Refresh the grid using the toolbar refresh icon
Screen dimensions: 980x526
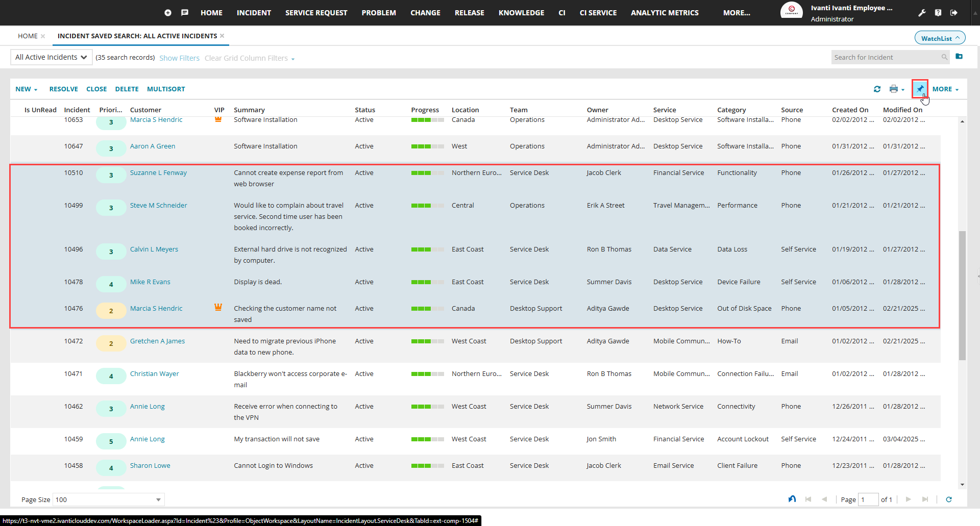[877, 89]
